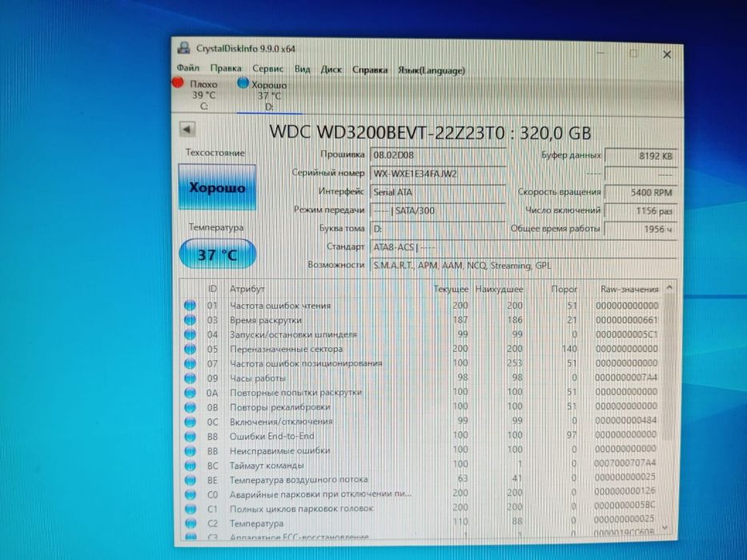The image size is (747, 560).
Task: Click status orb for Запуски/остановки шпинделя row
Action: [x=190, y=334]
